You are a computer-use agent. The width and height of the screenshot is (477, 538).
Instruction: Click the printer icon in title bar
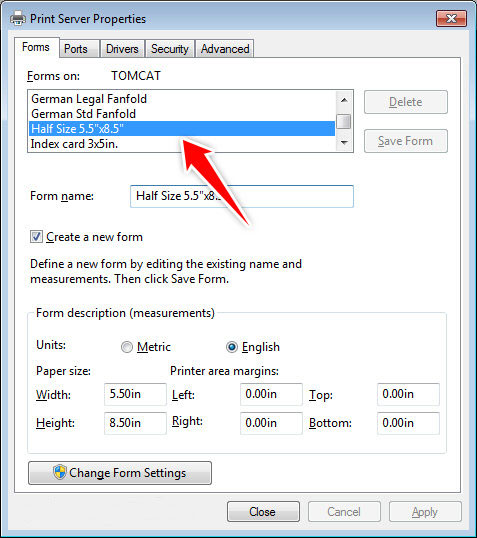pos(18,19)
